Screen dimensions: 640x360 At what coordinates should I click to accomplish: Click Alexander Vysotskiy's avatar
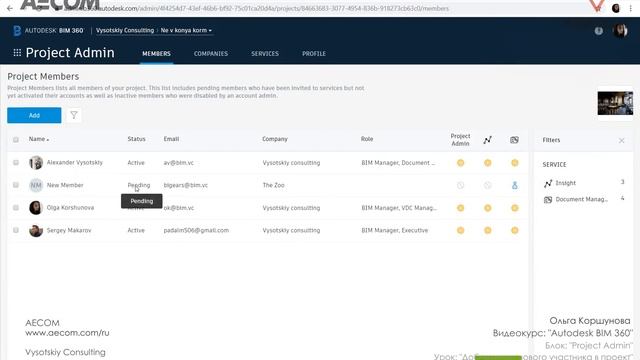(36, 162)
